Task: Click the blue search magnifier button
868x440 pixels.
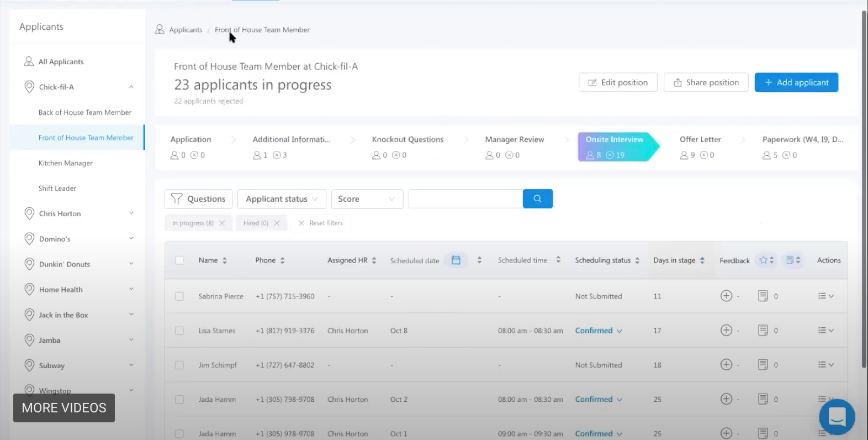Action: [537, 199]
